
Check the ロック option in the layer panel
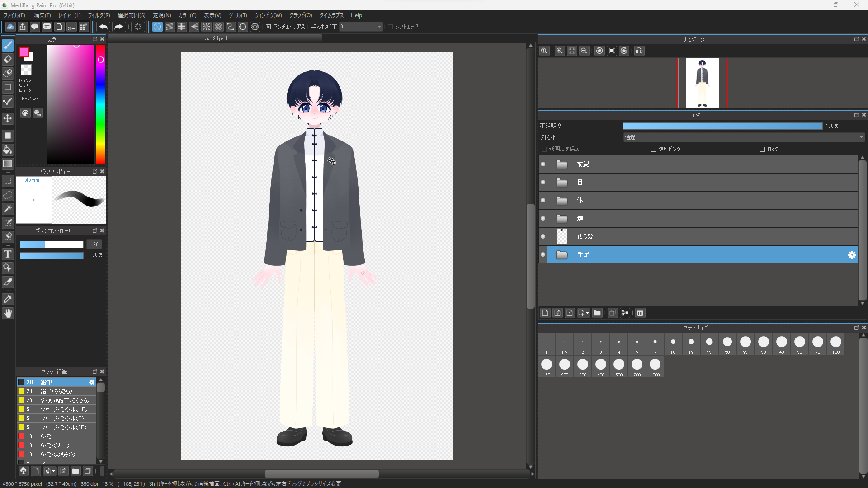[762, 149]
